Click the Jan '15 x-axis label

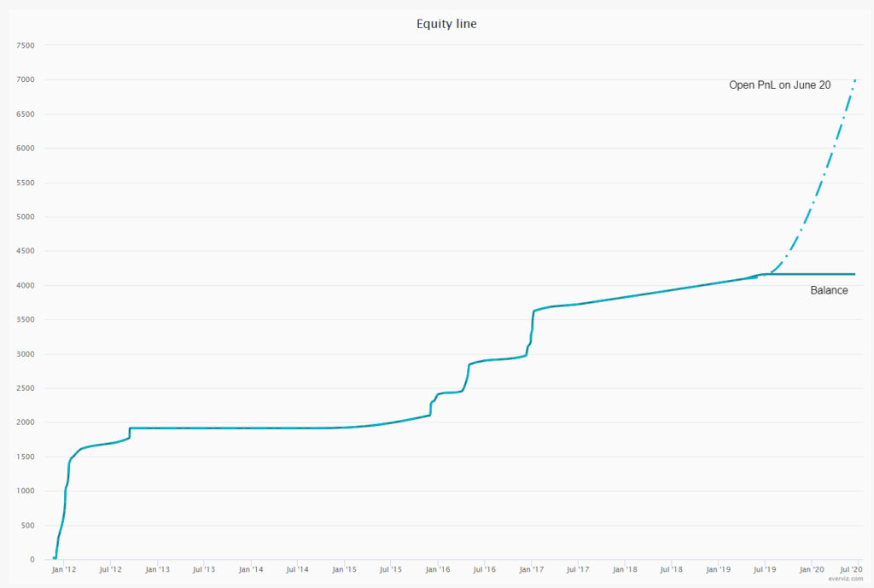pyautogui.click(x=344, y=569)
